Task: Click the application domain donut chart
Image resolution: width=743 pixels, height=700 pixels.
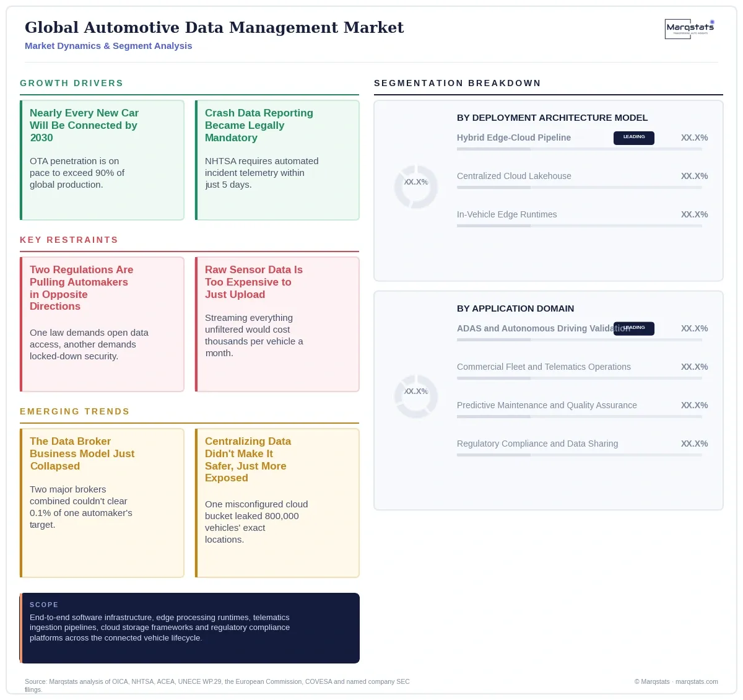Action: coord(416,396)
